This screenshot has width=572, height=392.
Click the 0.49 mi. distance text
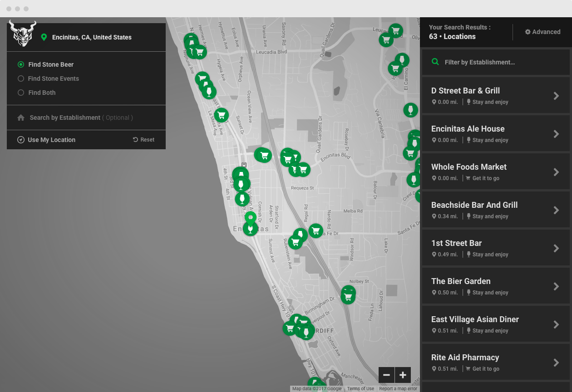coord(448,255)
